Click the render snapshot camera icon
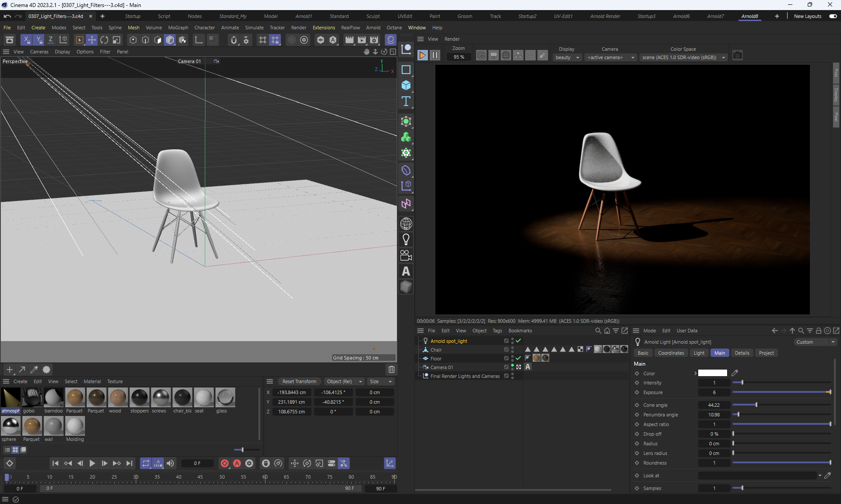Image resolution: width=841 pixels, height=504 pixels. (x=738, y=56)
